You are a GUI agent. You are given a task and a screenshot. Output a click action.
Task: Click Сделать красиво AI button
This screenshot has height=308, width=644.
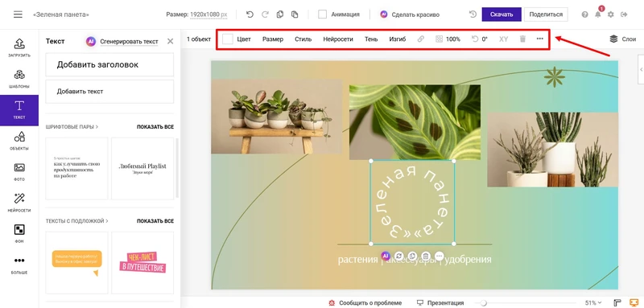pyautogui.click(x=410, y=14)
